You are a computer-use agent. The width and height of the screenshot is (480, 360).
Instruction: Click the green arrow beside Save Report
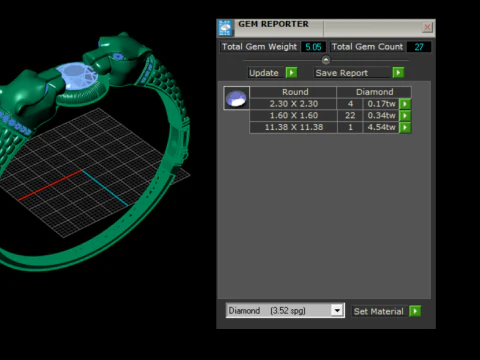click(398, 73)
